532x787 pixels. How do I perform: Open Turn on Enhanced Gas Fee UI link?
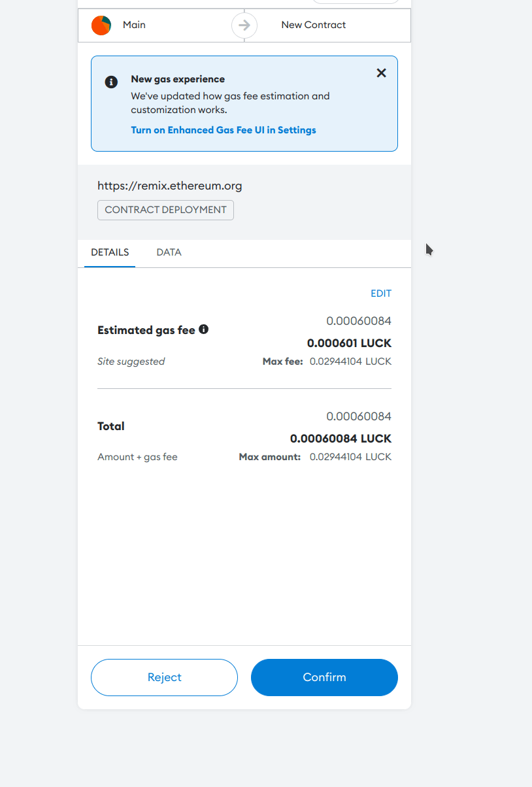(224, 130)
